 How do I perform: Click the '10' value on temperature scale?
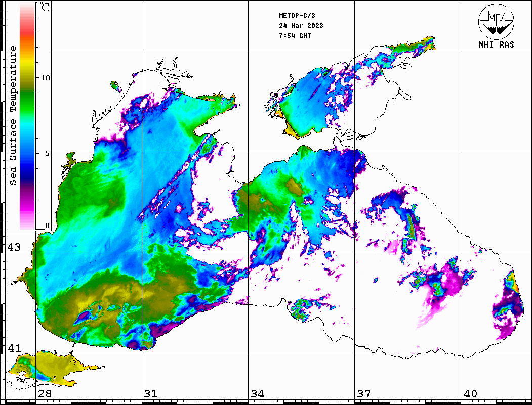tap(45, 78)
